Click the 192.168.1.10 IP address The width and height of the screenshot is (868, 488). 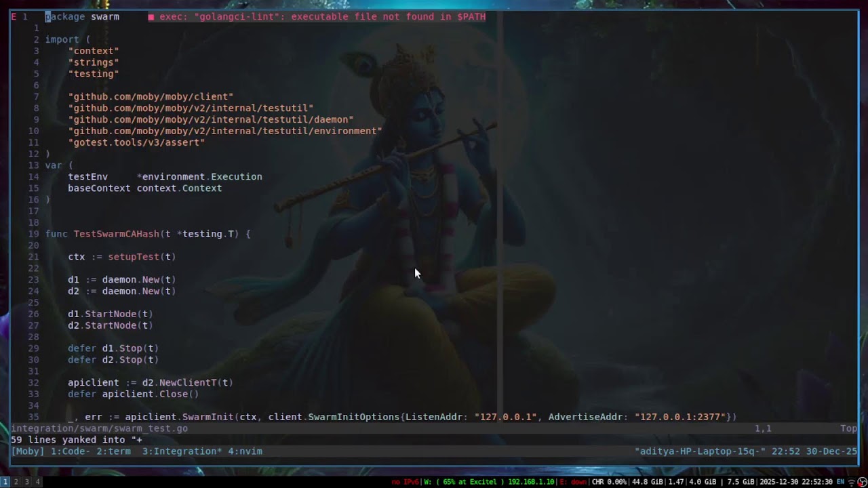531,482
